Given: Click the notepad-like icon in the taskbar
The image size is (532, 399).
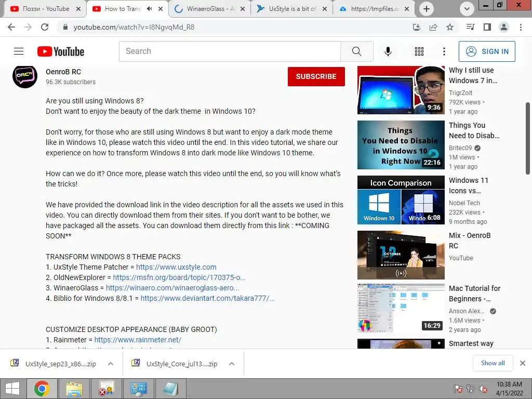Looking at the screenshot, I should [170, 389].
